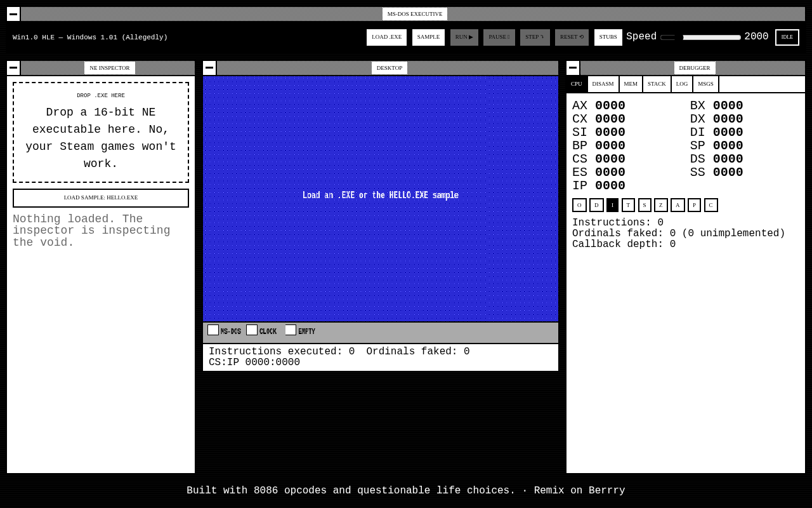Click the STEP button

tap(535, 37)
